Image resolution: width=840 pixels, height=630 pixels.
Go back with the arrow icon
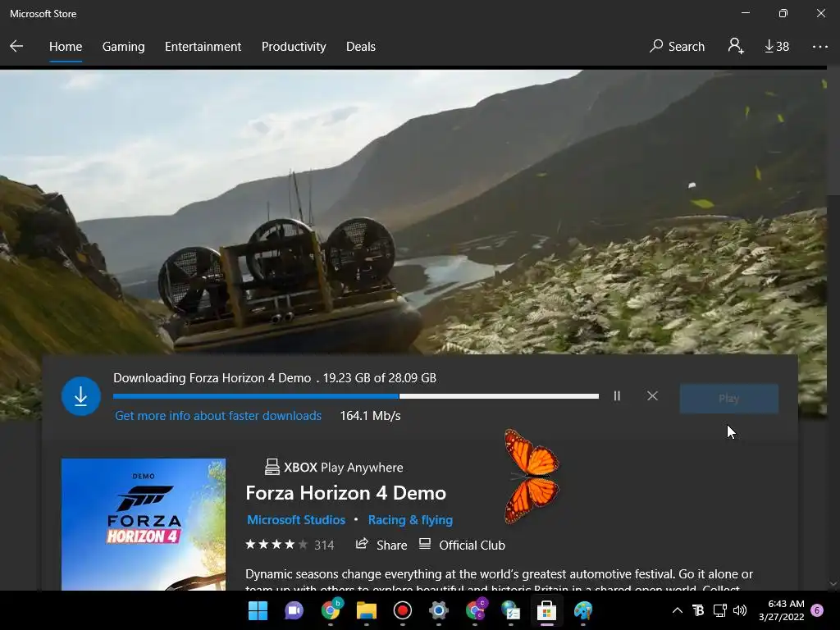16,46
